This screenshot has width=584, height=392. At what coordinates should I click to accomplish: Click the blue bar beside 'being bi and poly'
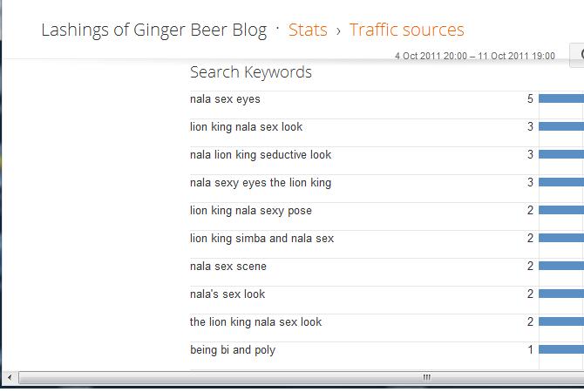tap(561, 350)
